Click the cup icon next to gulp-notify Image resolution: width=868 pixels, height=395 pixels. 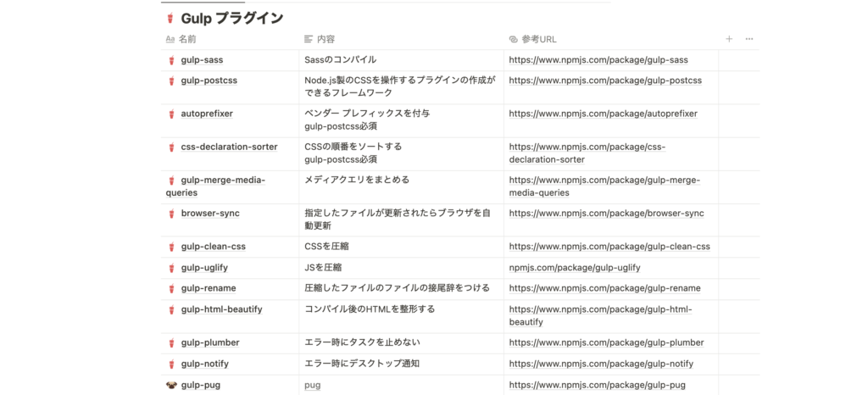tap(171, 364)
